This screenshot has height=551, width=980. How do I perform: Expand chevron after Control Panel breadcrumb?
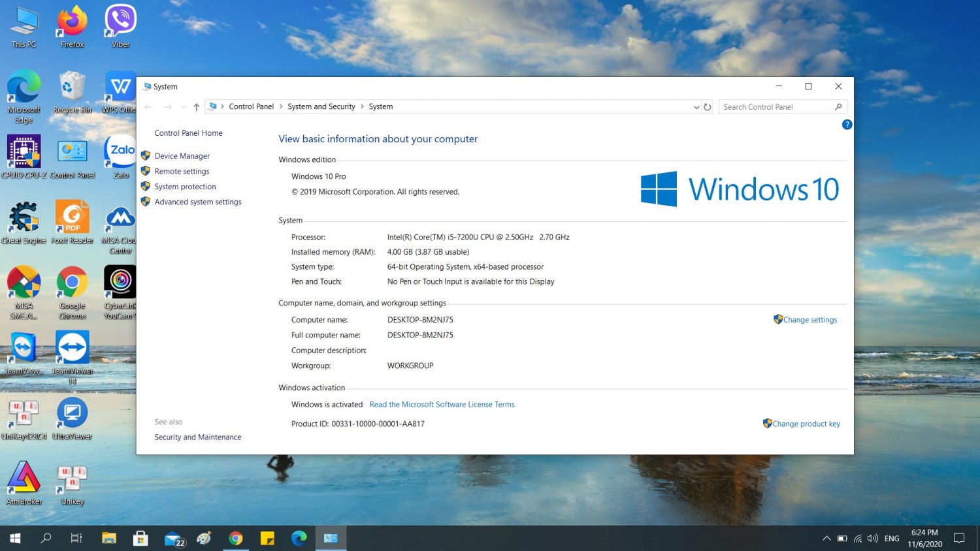coord(281,107)
